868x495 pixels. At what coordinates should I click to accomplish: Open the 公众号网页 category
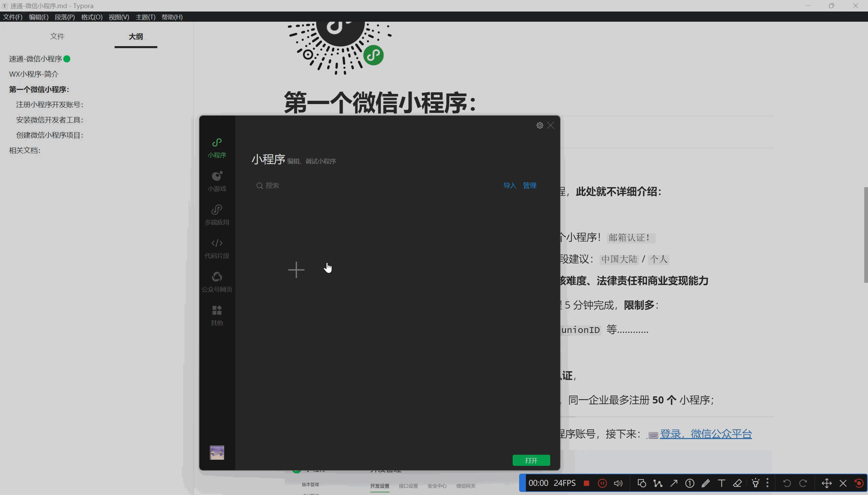coord(217,281)
